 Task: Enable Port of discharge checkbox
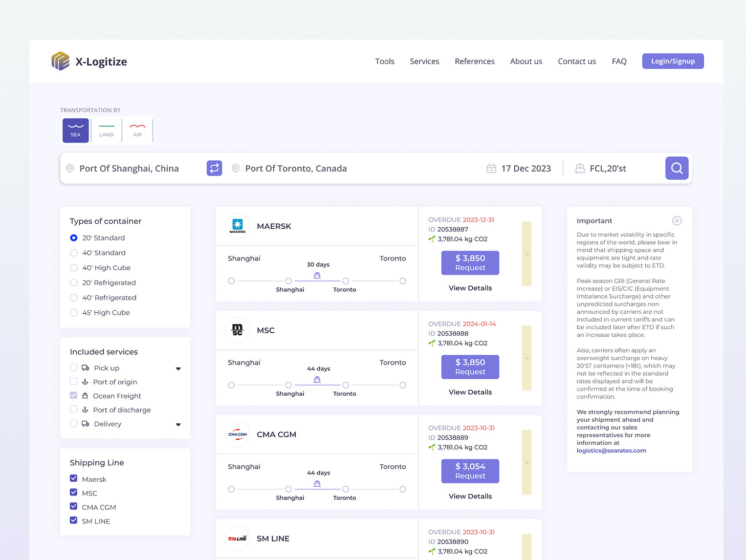point(74,410)
